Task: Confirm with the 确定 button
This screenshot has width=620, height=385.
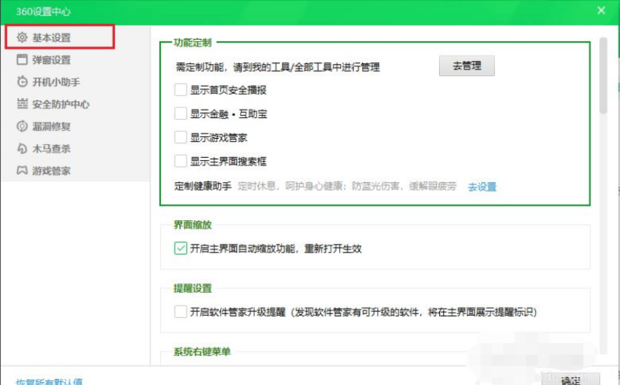Action: 570,380
